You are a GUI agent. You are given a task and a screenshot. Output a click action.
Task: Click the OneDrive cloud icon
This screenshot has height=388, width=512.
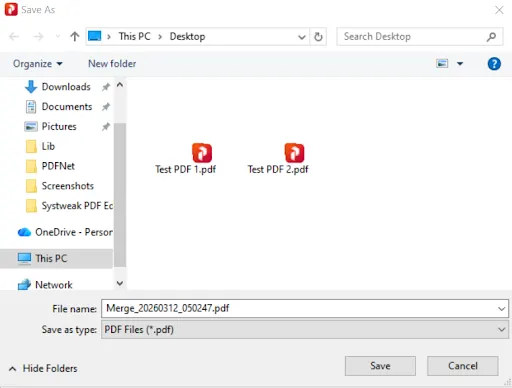(x=24, y=232)
